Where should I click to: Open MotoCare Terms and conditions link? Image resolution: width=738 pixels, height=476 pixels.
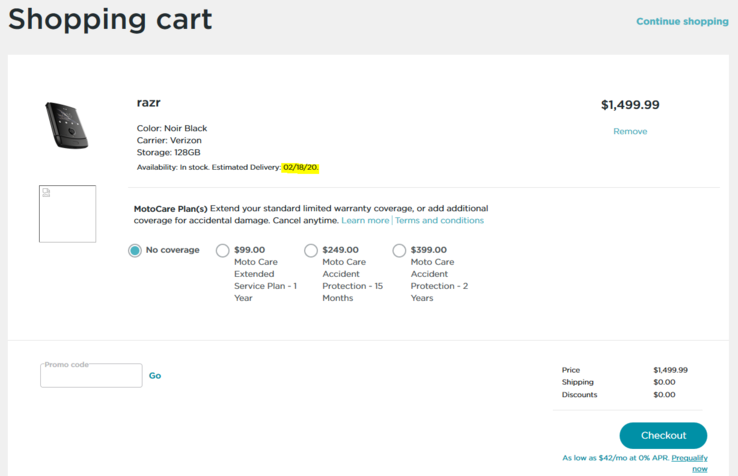(x=439, y=220)
